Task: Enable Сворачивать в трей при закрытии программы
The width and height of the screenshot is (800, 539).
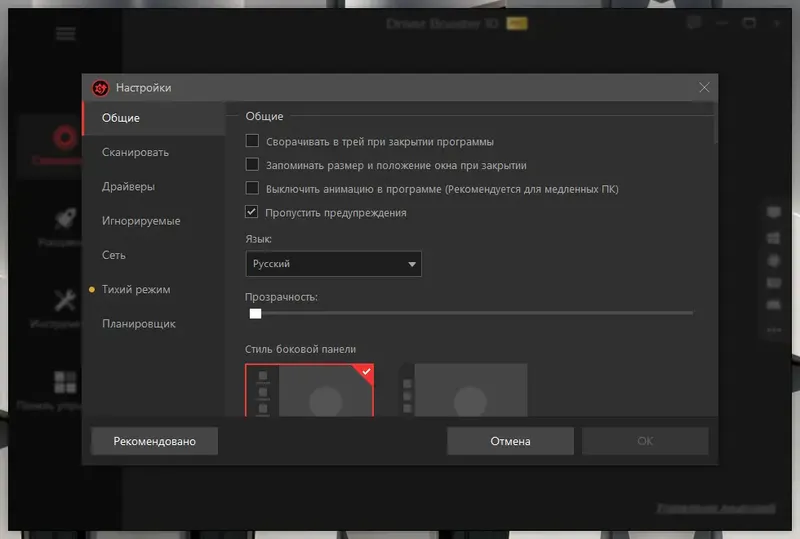Action: coord(252,140)
